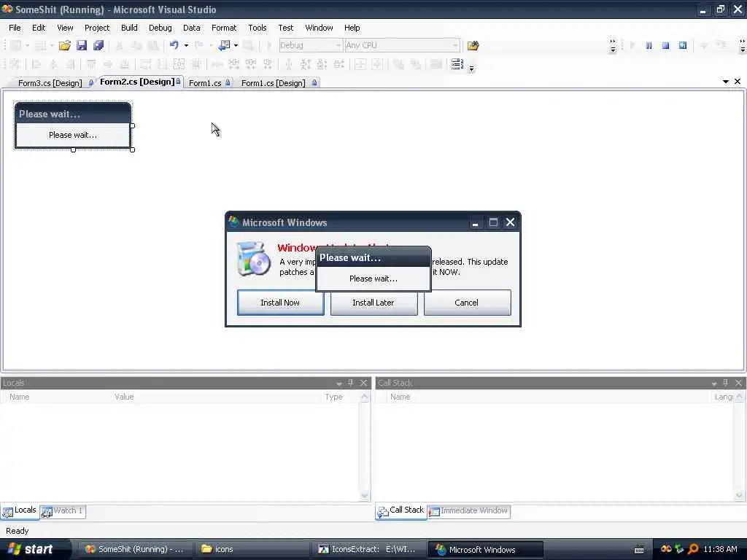Open the Data menu
747x560 pixels.
(192, 28)
